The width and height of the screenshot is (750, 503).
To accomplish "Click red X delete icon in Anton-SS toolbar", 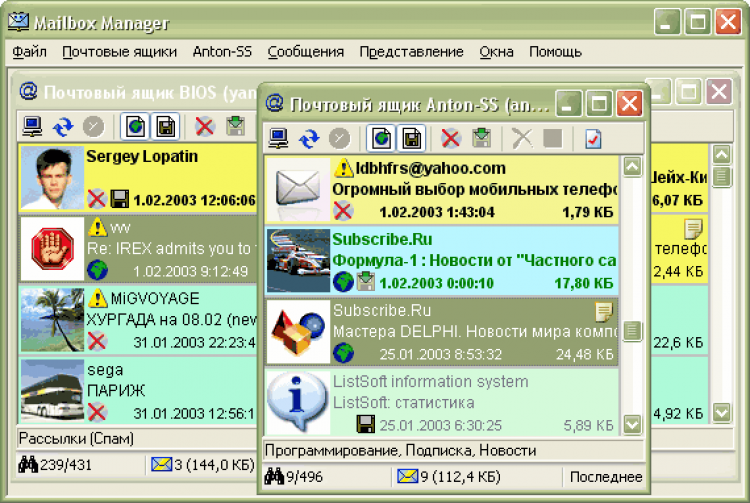I will click(451, 139).
